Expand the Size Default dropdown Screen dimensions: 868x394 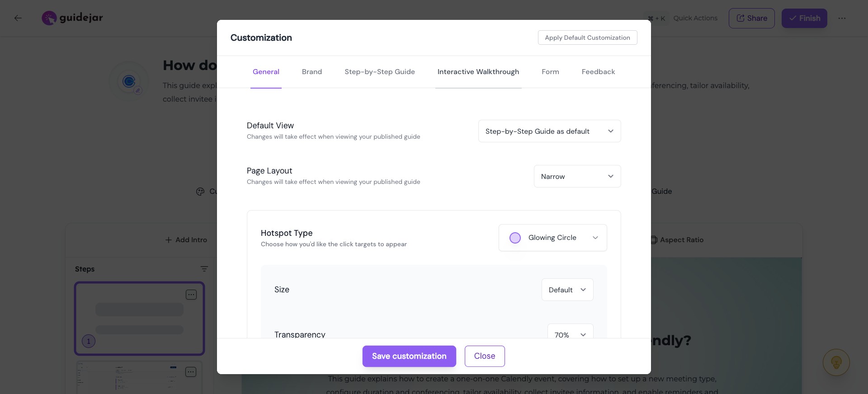567,290
